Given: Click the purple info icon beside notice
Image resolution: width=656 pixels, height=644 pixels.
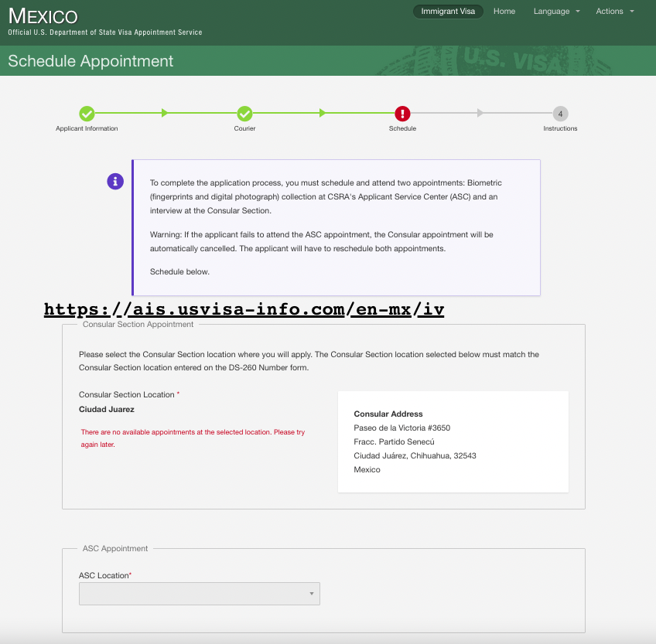Looking at the screenshot, I should 115,182.
